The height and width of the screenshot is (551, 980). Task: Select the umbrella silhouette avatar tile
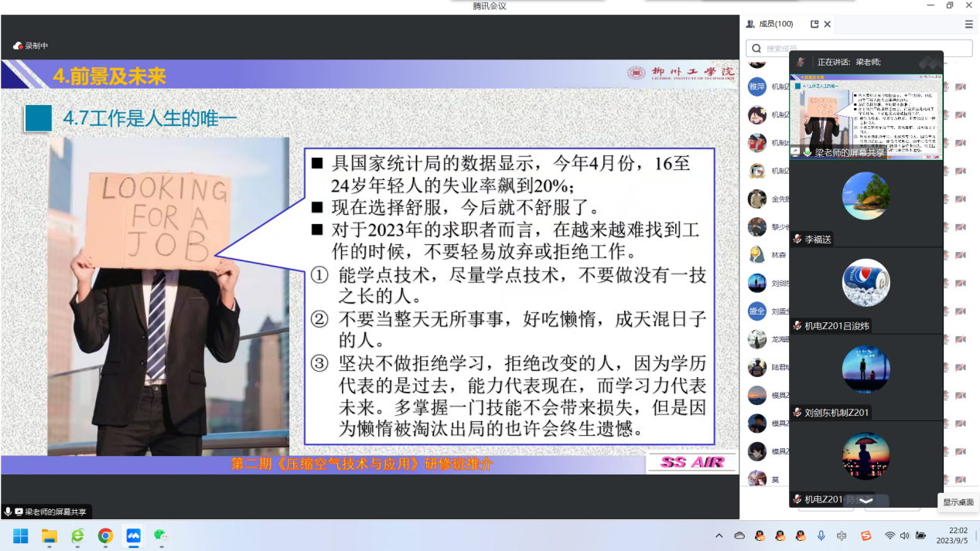(x=866, y=455)
